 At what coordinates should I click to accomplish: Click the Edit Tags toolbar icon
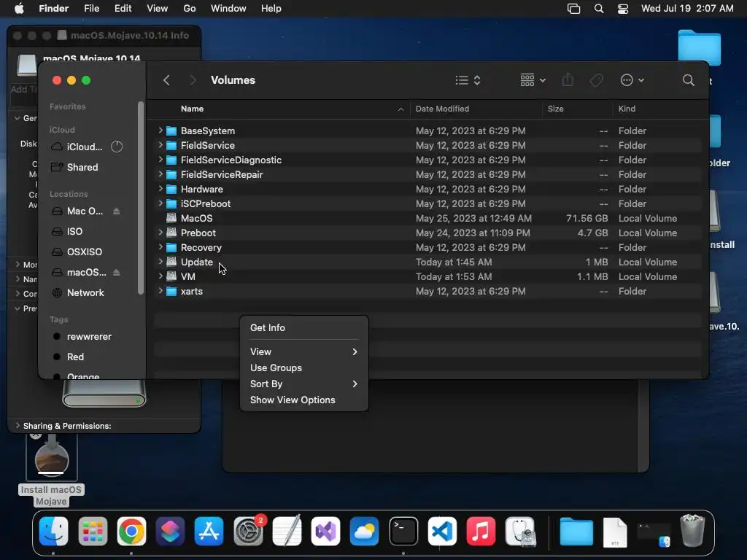point(596,80)
